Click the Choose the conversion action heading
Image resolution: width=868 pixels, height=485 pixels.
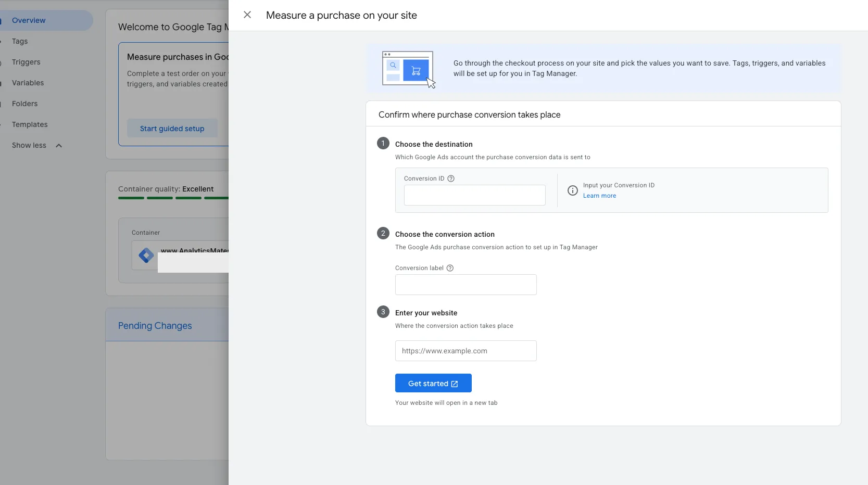tap(445, 234)
